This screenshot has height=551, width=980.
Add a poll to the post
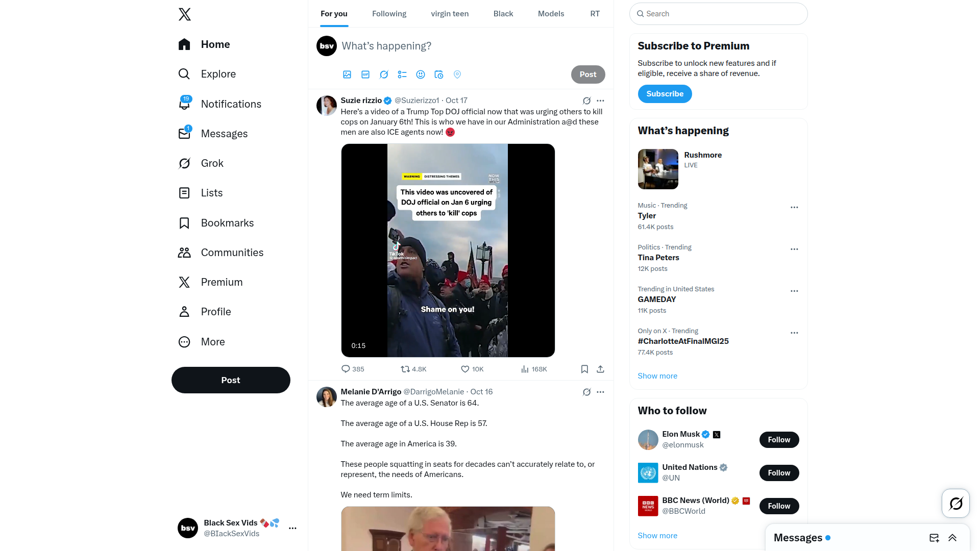pyautogui.click(x=402, y=74)
